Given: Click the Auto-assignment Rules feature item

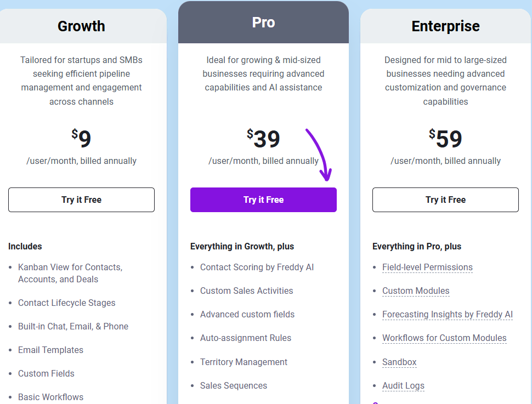Looking at the screenshot, I should pyautogui.click(x=246, y=338).
